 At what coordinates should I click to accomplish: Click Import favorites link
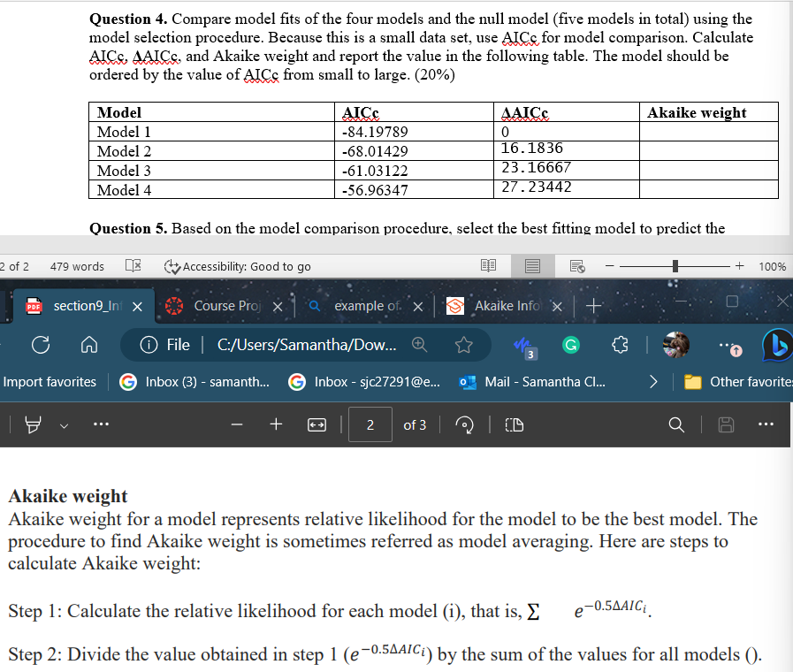pyautogui.click(x=50, y=382)
